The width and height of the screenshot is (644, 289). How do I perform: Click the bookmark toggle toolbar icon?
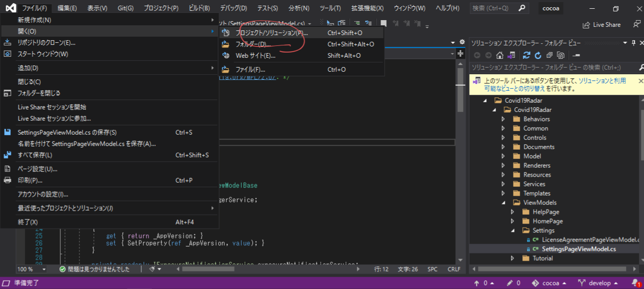(383, 24)
